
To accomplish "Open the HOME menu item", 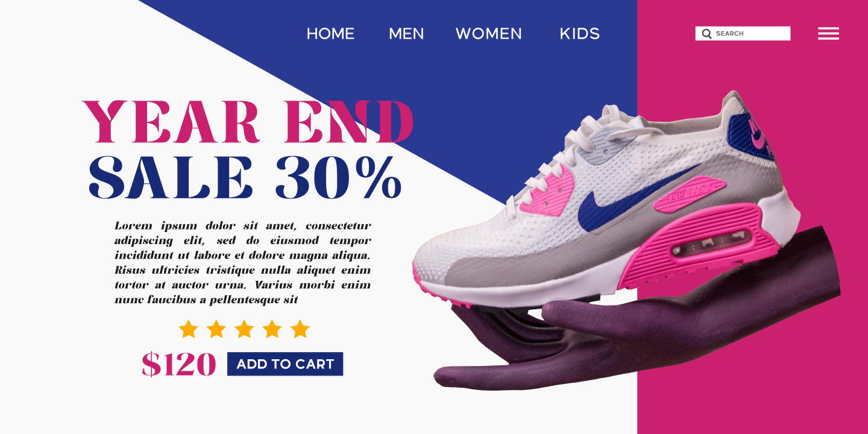I will pyautogui.click(x=330, y=34).
